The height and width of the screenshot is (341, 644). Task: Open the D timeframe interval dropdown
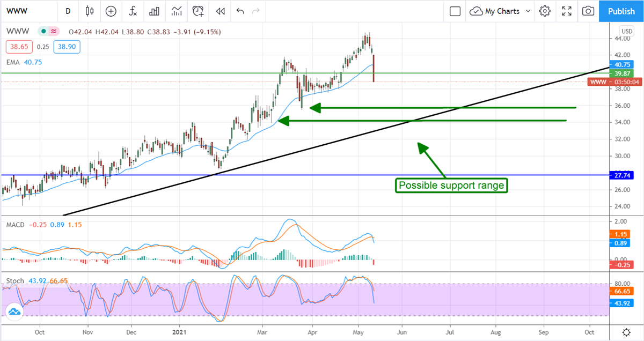point(68,11)
